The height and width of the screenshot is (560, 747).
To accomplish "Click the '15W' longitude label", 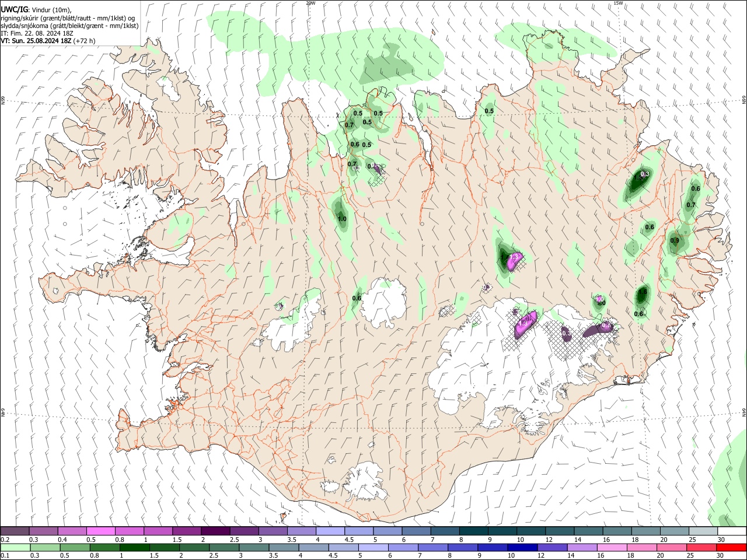I will point(618,3).
